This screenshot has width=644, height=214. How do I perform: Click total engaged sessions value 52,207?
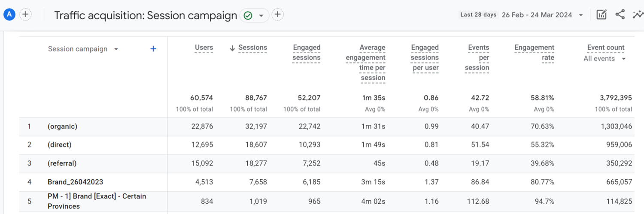coord(309,98)
